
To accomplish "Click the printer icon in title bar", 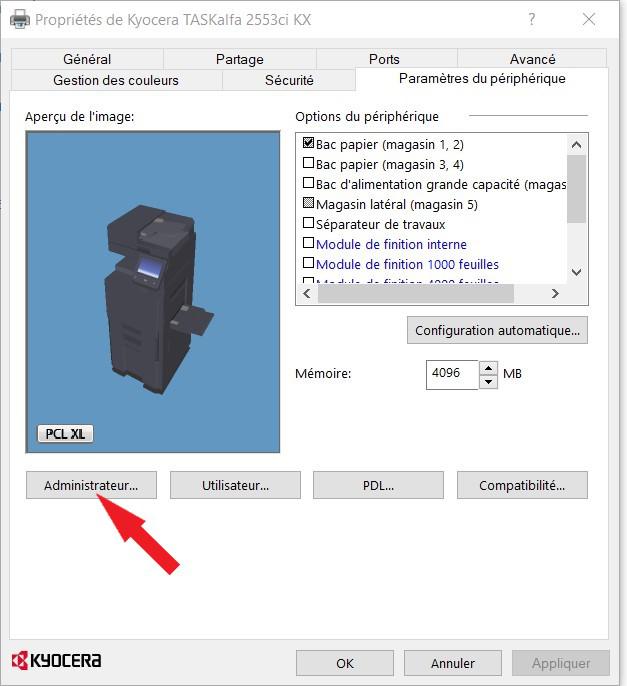I will (19, 19).
